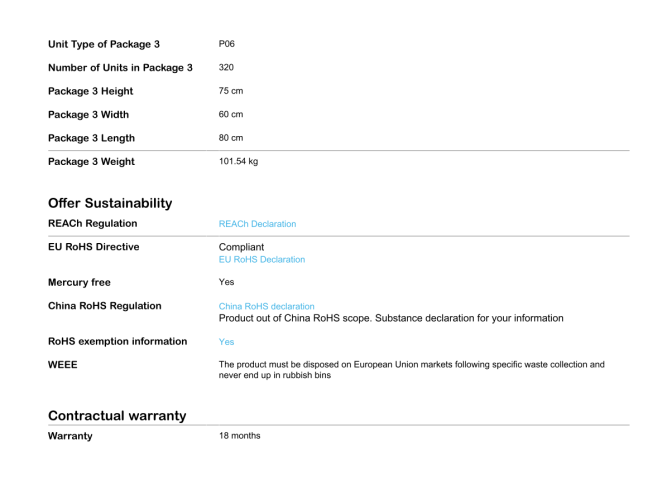
Task: Open the REACh Declaration link
Action: [x=257, y=224]
